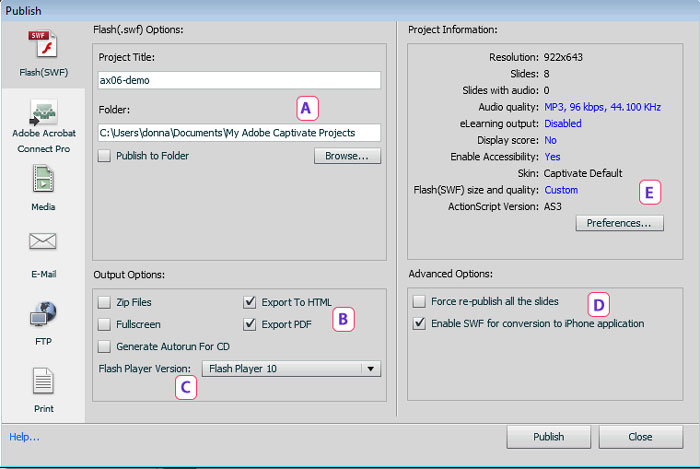Viewport: 700px width, 469px height.
Task: Open the Preferences... button
Action: point(619,224)
